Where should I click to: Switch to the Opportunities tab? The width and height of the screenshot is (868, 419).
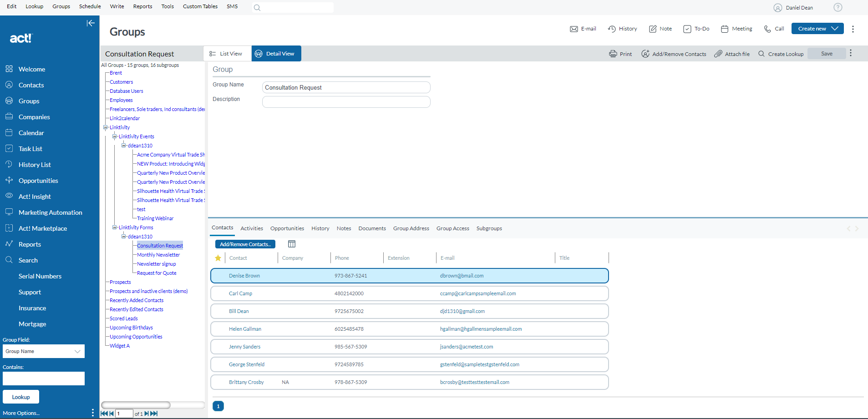pyautogui.click(x=287, y=228)
